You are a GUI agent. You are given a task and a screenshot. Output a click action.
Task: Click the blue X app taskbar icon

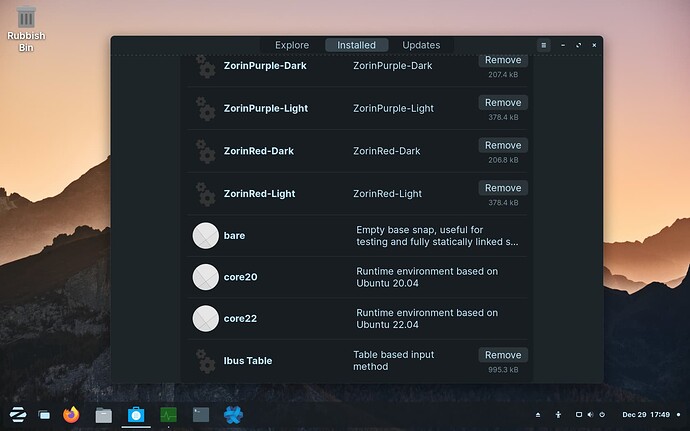(x=233, y=415)
